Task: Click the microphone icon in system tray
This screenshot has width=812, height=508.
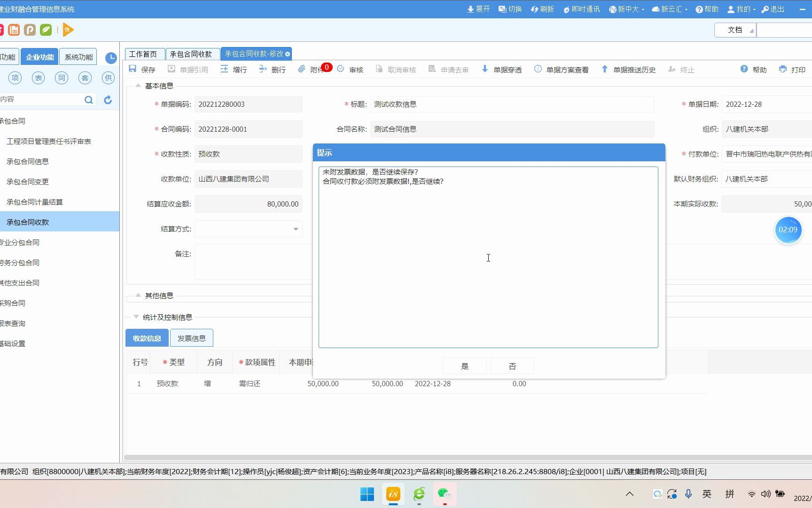Action: pyautogui.click(x=688, y=493)
